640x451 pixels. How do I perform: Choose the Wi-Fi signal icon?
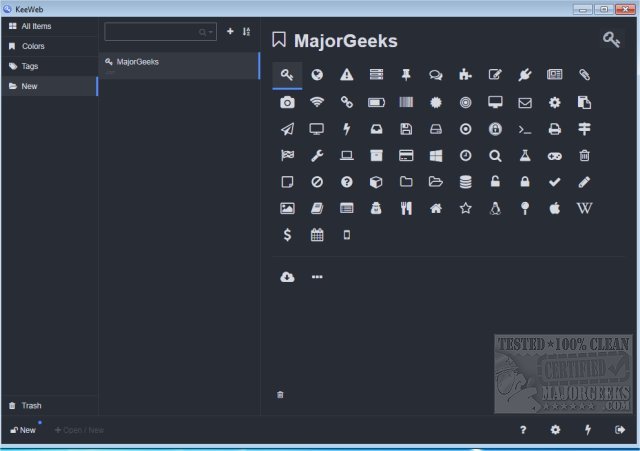click(317, 102)
